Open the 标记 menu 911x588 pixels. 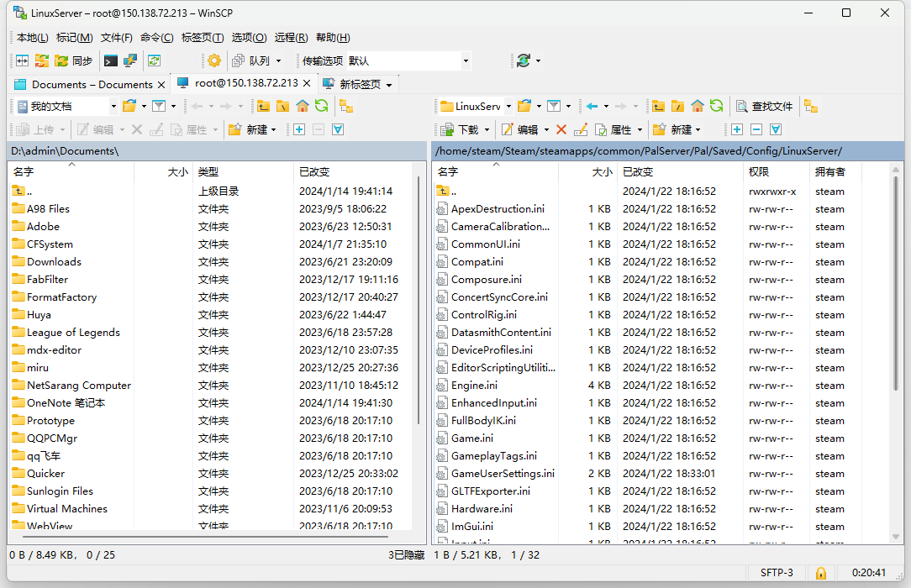click(74, 38)
